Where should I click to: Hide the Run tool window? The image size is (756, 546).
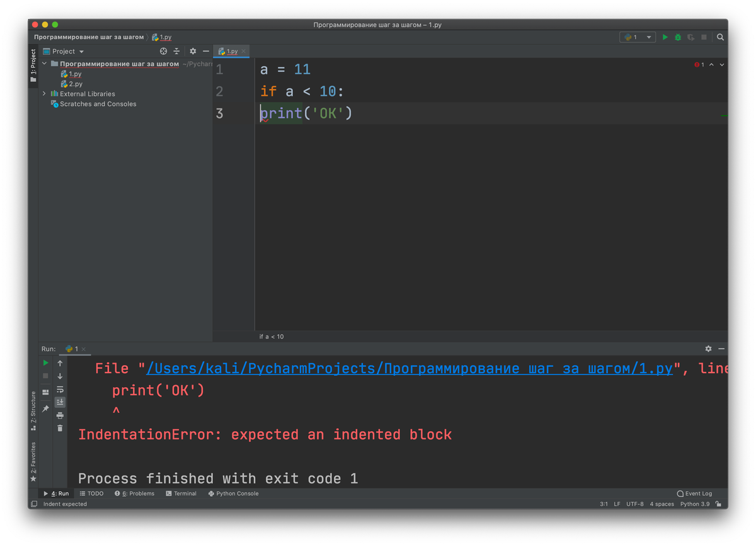click(721, 349)
